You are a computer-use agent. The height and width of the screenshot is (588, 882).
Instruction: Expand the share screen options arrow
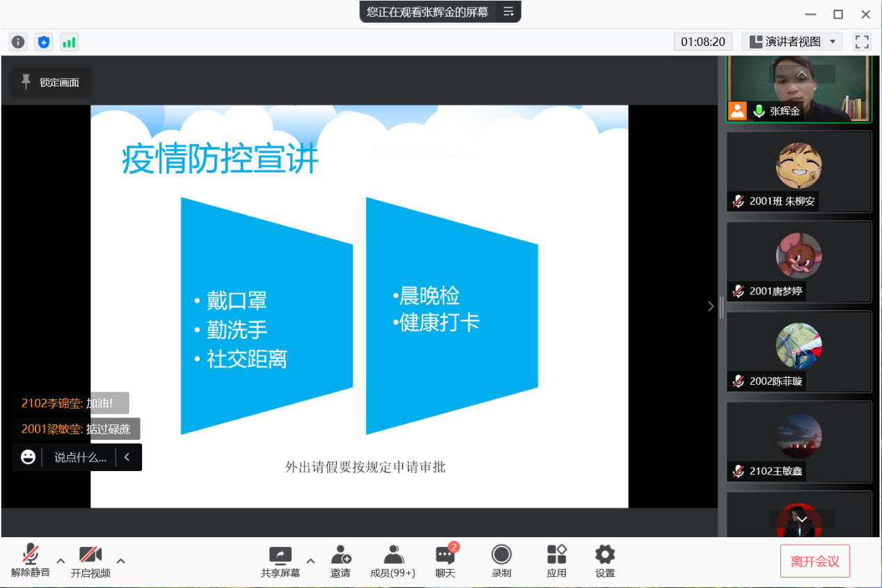pos(310,561)
